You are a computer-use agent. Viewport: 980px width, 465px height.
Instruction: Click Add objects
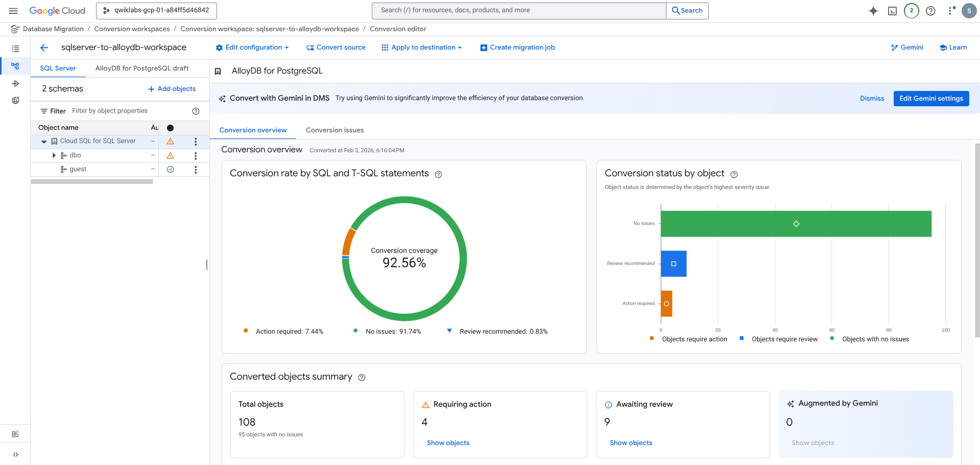tap(172, 89)
